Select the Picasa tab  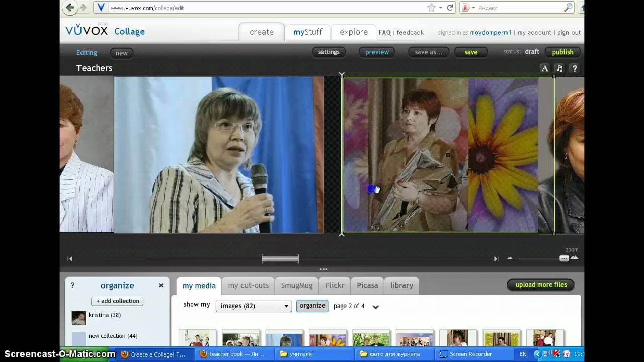click(x=367, y=285)
